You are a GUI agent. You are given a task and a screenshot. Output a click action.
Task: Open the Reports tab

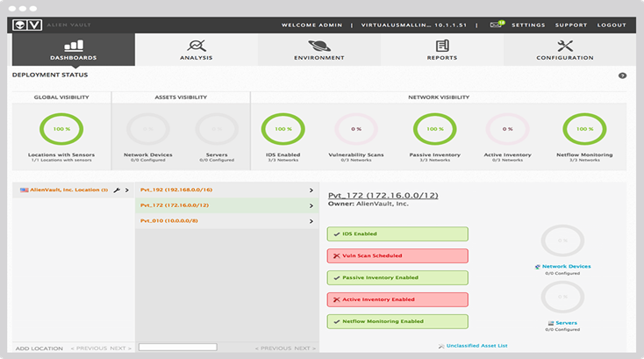pyautogui.click(x=442, y=50)
